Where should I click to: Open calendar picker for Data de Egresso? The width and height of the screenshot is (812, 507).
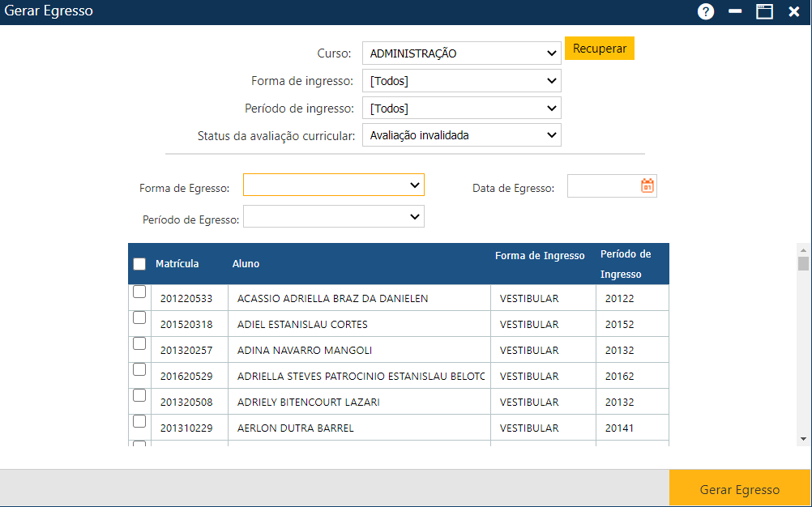tap(647, 185)
